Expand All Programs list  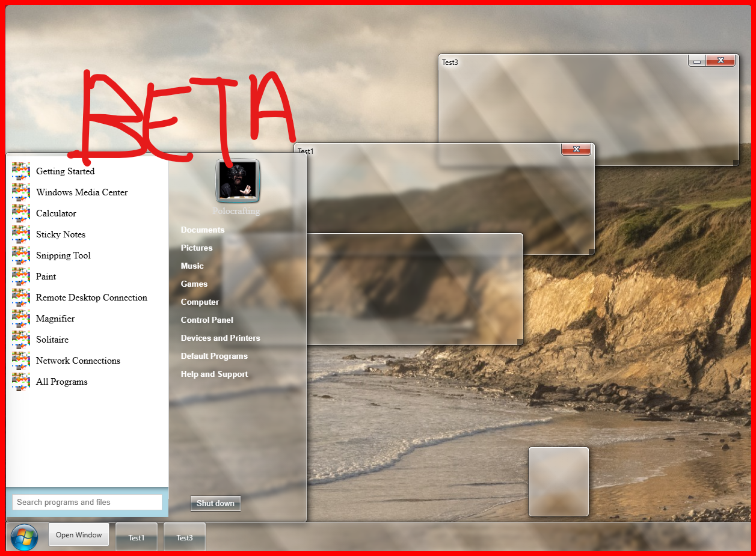pyautogui.click(x=61, y=382)
